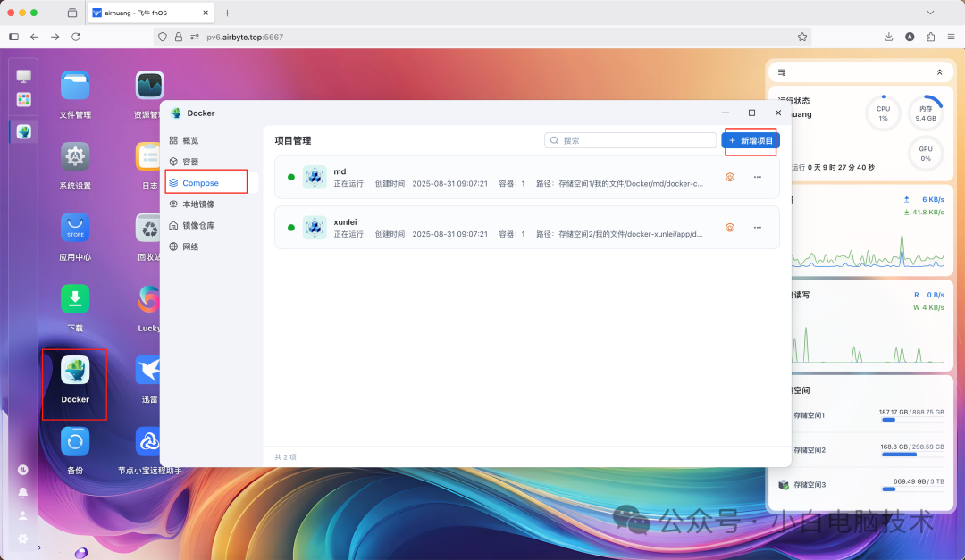The height and width of the screenshot is (560, 965).
Task: Open the notification bell in fnOS sidebar
Action: coord(22,493)
